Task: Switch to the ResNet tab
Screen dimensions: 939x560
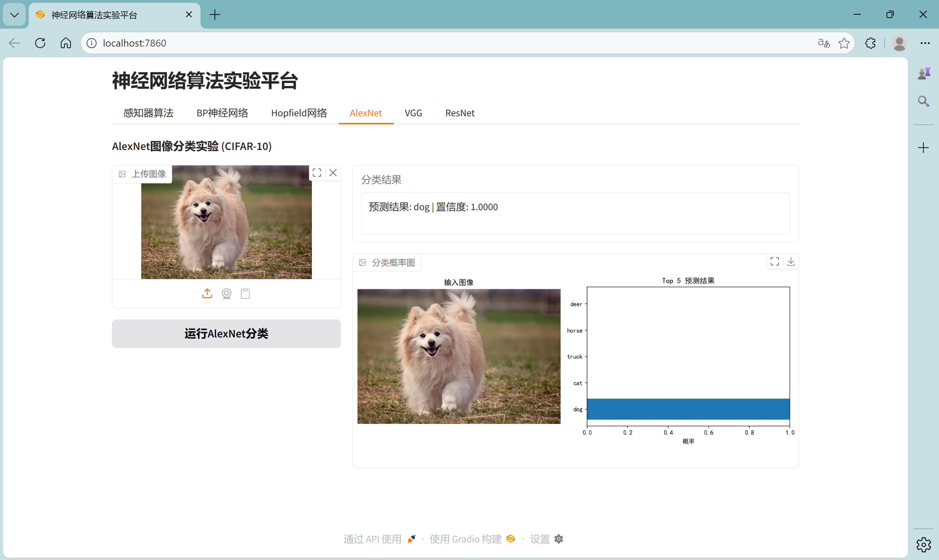Action: tap(459, 113)
